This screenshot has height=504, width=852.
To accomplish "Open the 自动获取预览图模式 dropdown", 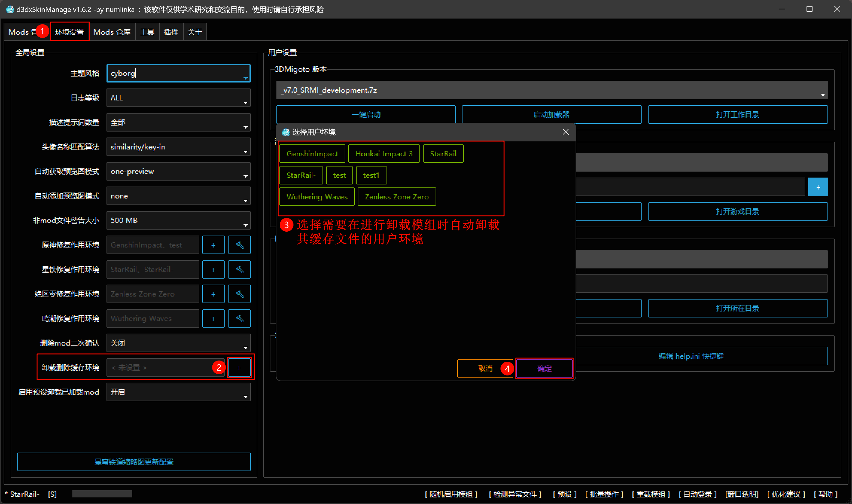I will 178,171.
